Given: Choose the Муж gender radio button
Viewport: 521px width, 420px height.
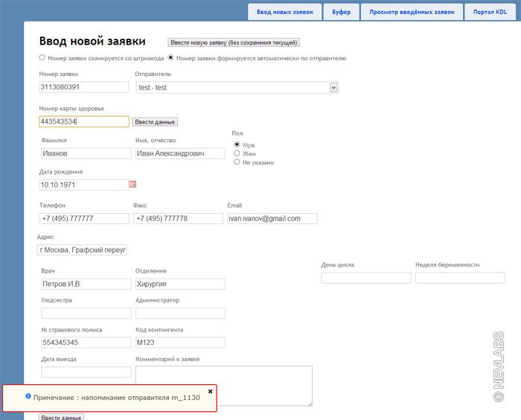Looking at the screenshot, I should coord(237,144).
